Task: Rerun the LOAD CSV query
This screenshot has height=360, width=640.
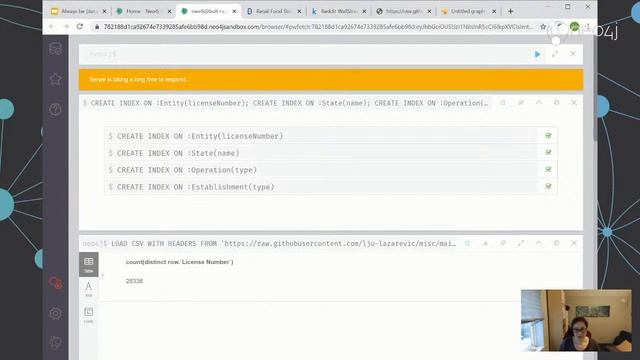Action: [556, 243]
